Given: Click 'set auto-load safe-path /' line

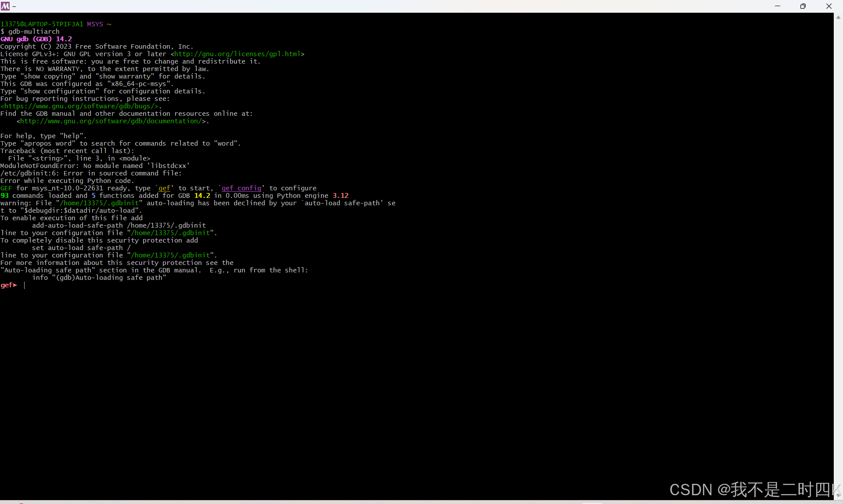Looking at the screenshot, I should coord(81,248).
